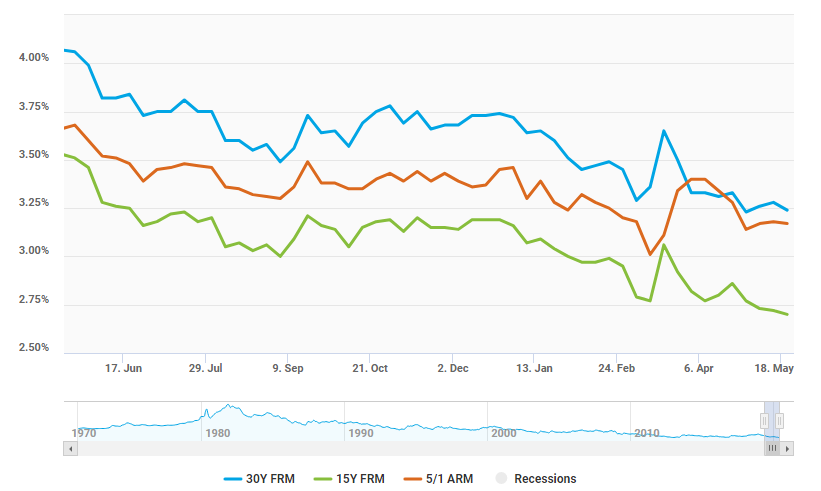Click the 3.00% y-axis label
The width and height of the screenshot is (821, 491).
click(34, 251)
